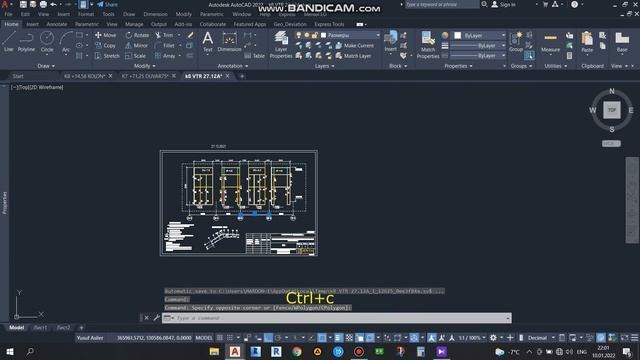Click the Mirror tool
The width and height of the screenshot is (640, 360).
[136, 45]
